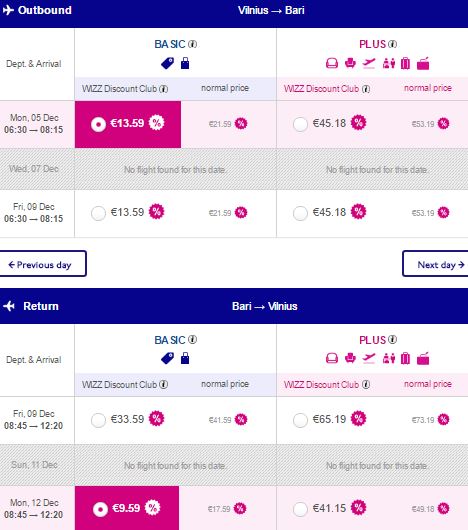
Task: Click the return flight airplane icon in header
Action: 9,306
